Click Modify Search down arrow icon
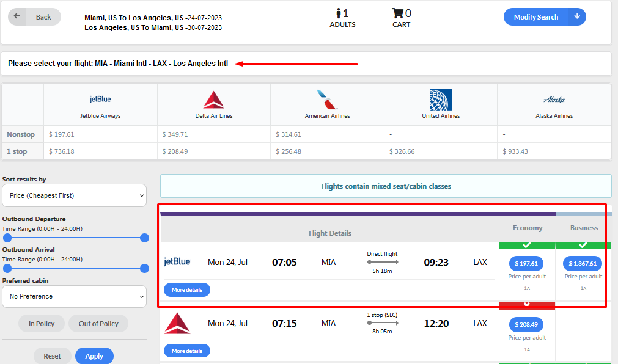The height and width of the screenshot is (364, 618). (577, 16)
